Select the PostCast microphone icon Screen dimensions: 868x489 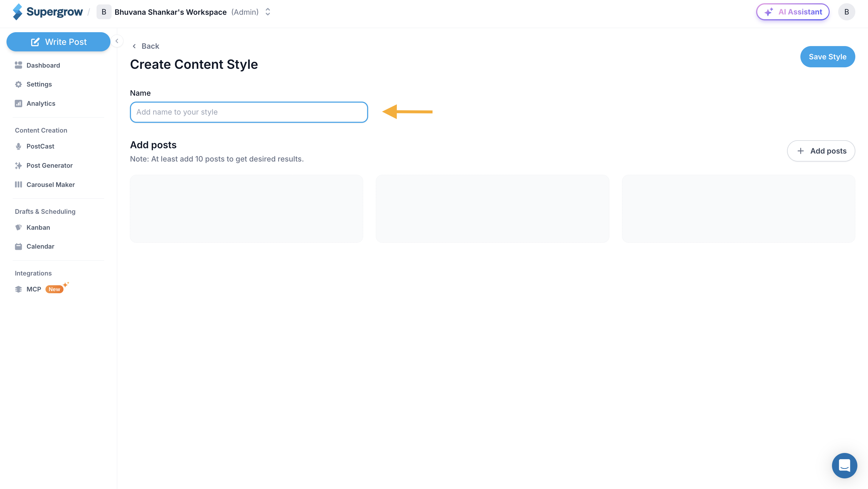[x=19, y=146]
